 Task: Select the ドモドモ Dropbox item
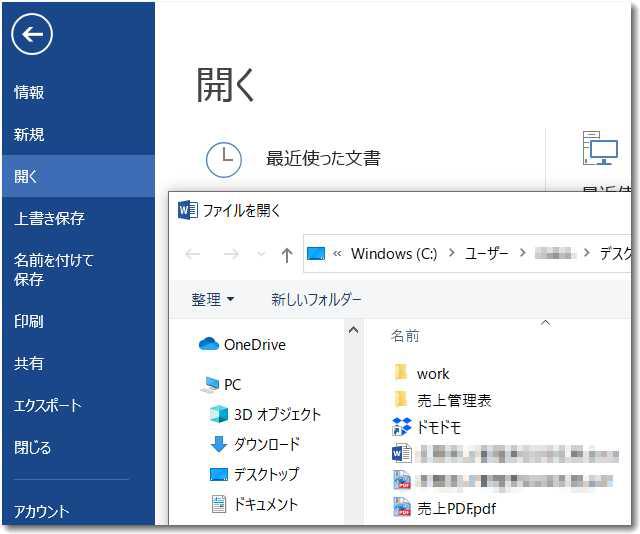[439, 427]
